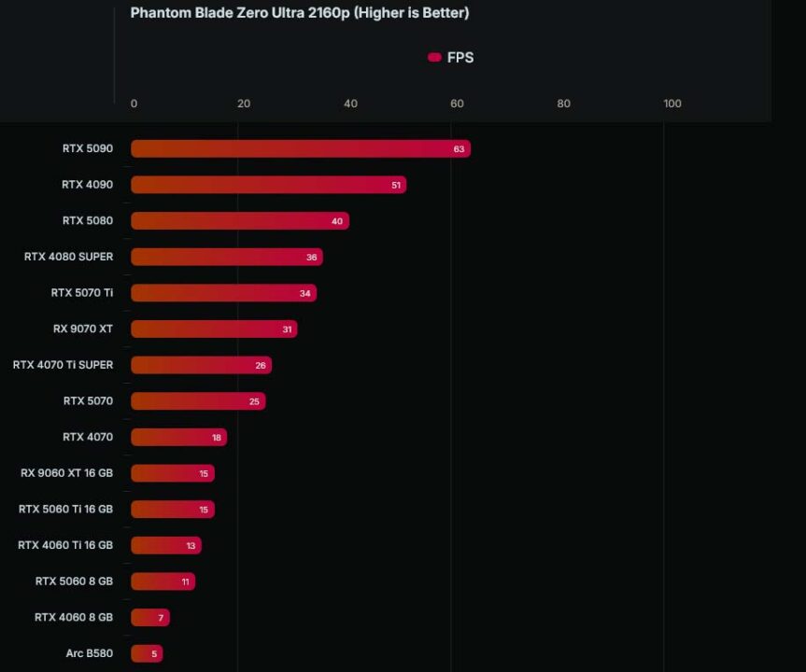Select the RTX 4090 bar showing 51
The height and width of the screenshot is (672, 806).
(268, 185)
